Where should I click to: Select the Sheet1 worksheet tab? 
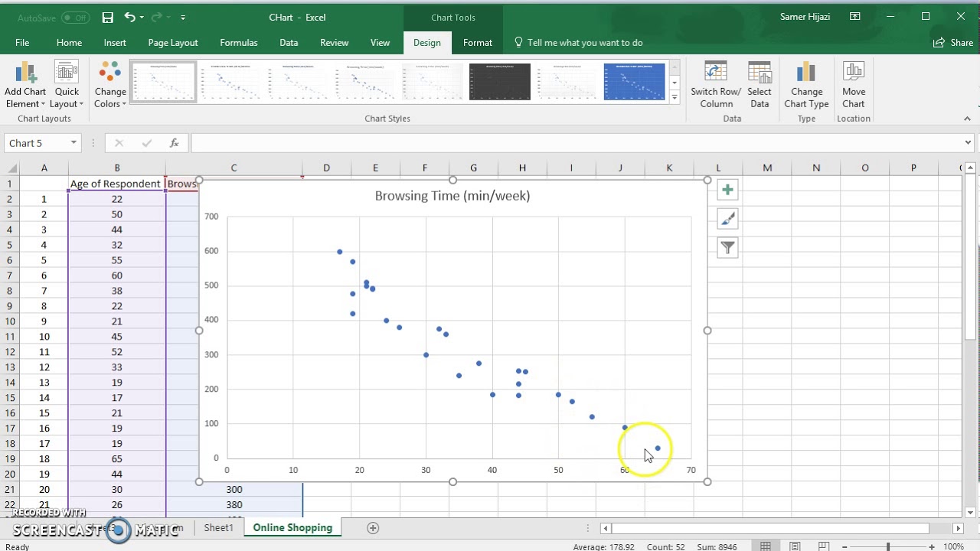tap(218, 527)
